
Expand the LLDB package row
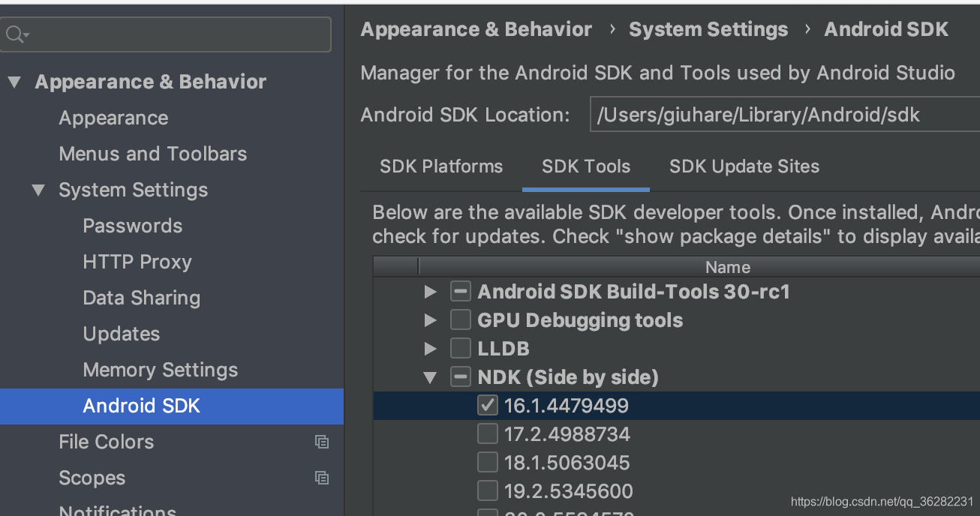[430, 349]
